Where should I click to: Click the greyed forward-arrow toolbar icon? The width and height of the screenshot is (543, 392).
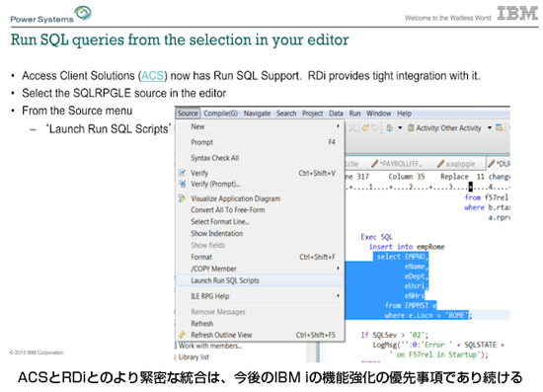click(x=374, y=127)
